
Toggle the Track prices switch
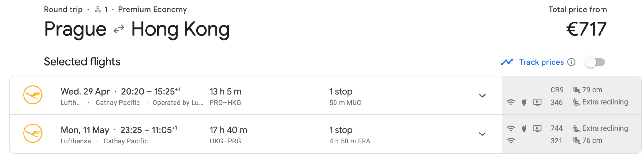click(595, 62)
